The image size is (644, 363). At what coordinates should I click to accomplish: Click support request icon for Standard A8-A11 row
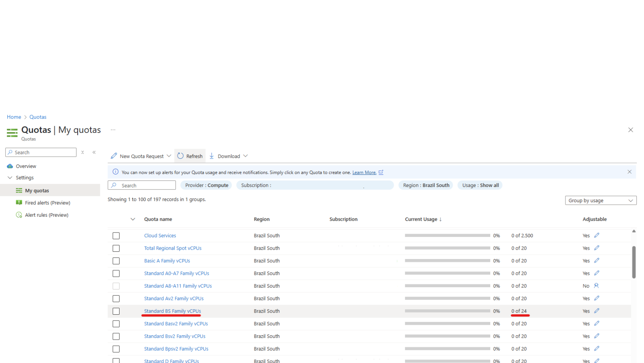click(597, 286)
